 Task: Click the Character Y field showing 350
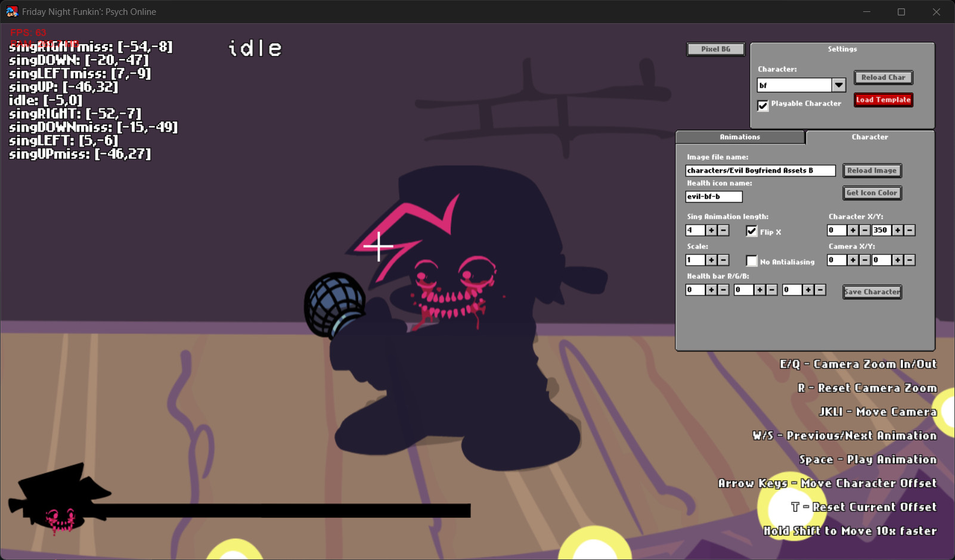(882, 230)
